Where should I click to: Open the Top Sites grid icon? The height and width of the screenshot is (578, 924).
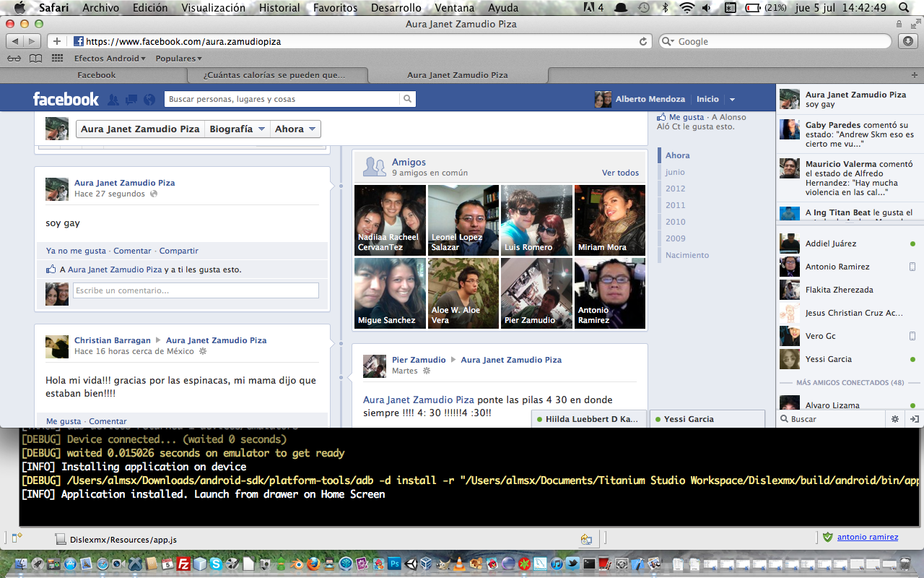tap(57, 59)
